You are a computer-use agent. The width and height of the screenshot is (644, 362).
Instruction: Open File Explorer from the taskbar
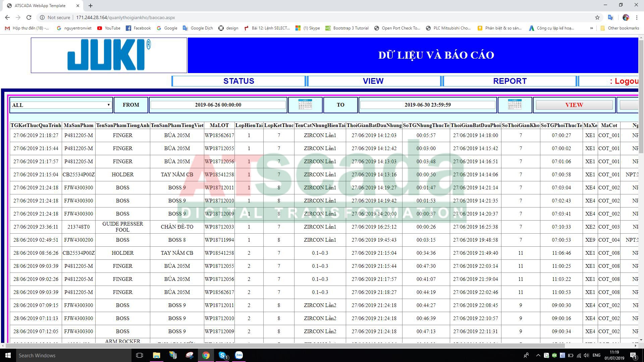click(156, 355)
